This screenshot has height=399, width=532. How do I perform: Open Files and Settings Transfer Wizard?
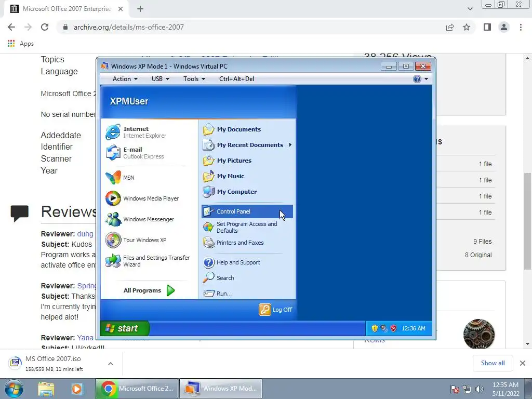(147, 261)
